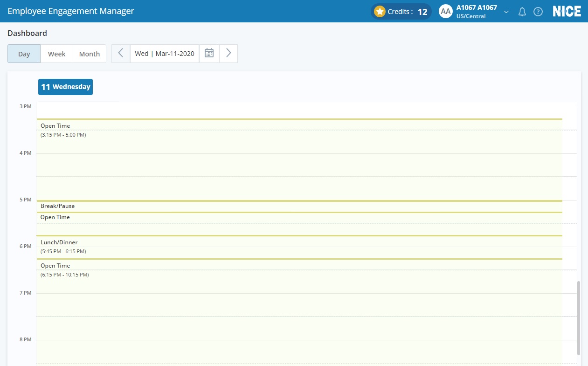Click the Wed Mar-11-2020 date field
The height and width of the screenshot is (366, 588).
coord(165,54)
